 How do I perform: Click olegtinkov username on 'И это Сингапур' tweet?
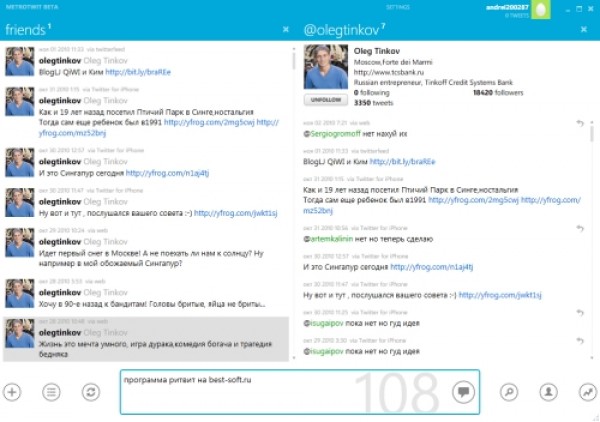(60, 161)
